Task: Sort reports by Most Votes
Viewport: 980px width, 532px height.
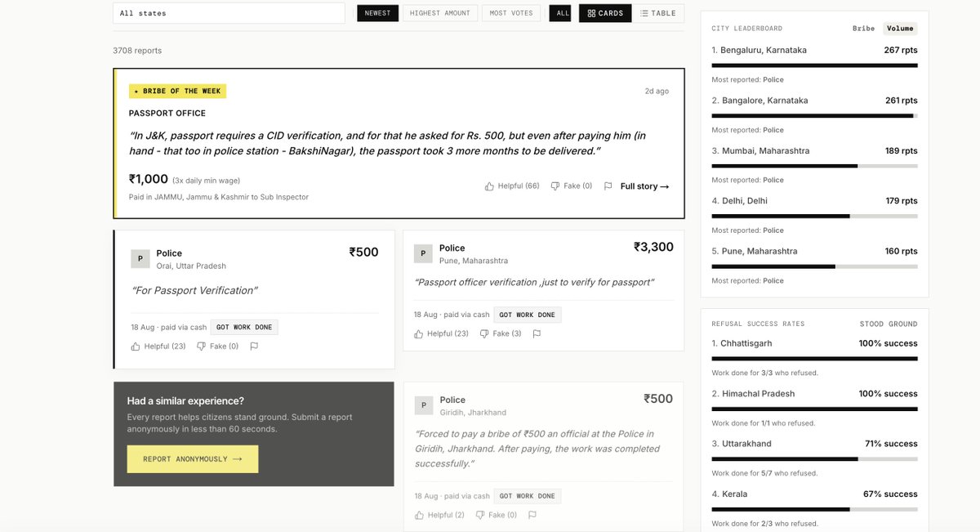Action: point(512,13)
